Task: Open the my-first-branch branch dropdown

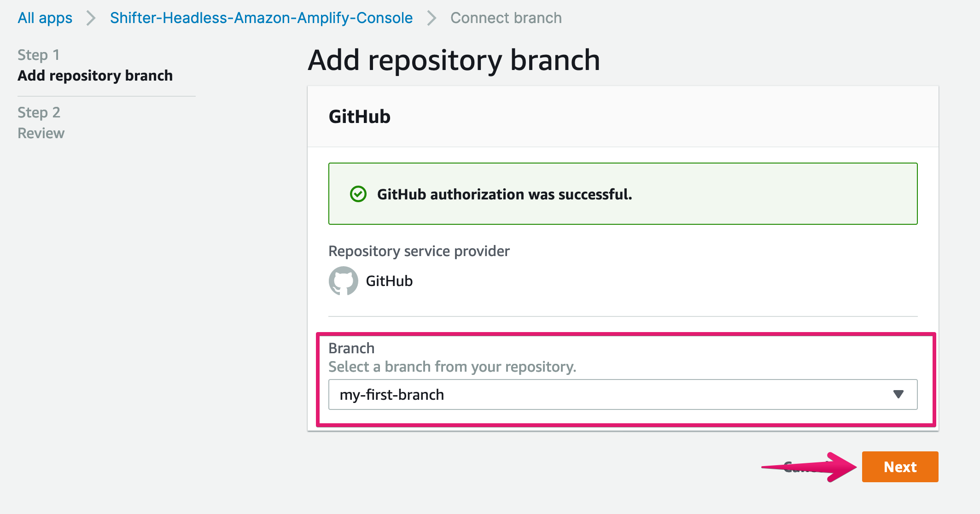Action: pos(623,394)
